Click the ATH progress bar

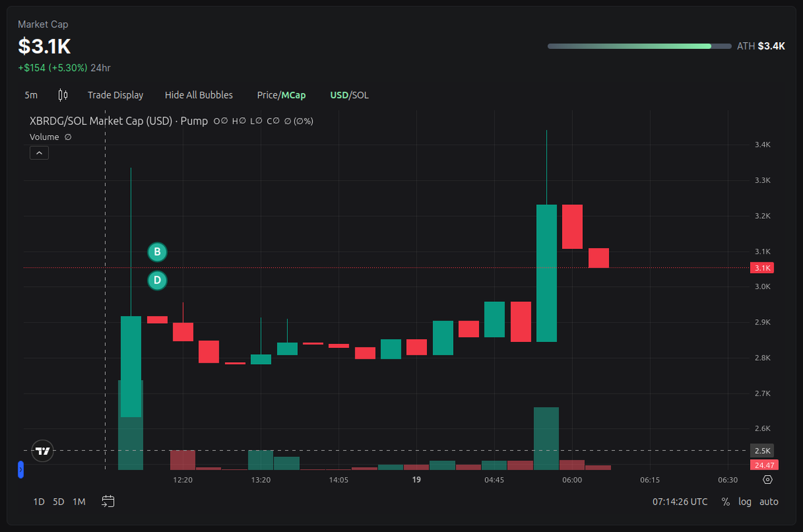click(639, 46)
